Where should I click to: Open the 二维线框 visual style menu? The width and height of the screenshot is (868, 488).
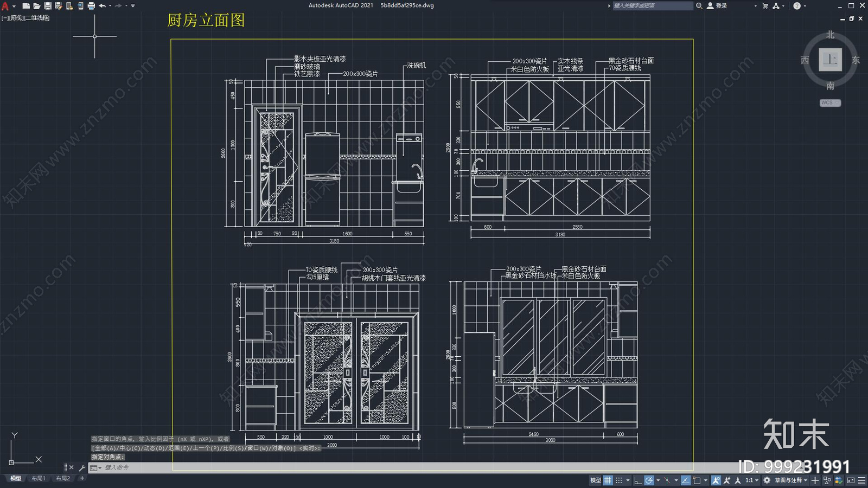pos(37,18)
